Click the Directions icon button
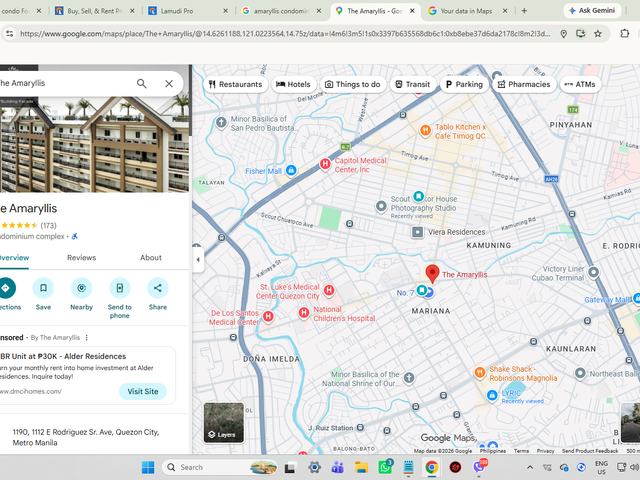640x480 pixels. [6, 288]
